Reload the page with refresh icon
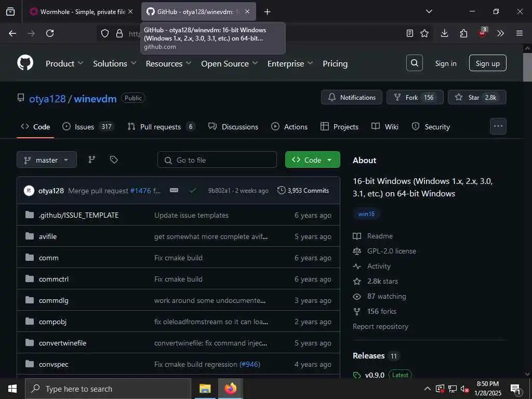Screen dimensions: 532x399 click(x=50, y=33)
